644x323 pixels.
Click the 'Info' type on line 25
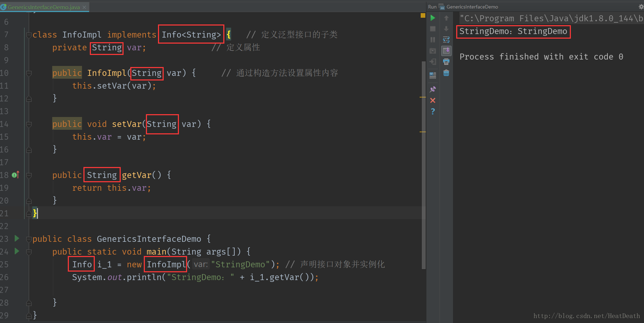coord(82,264)
